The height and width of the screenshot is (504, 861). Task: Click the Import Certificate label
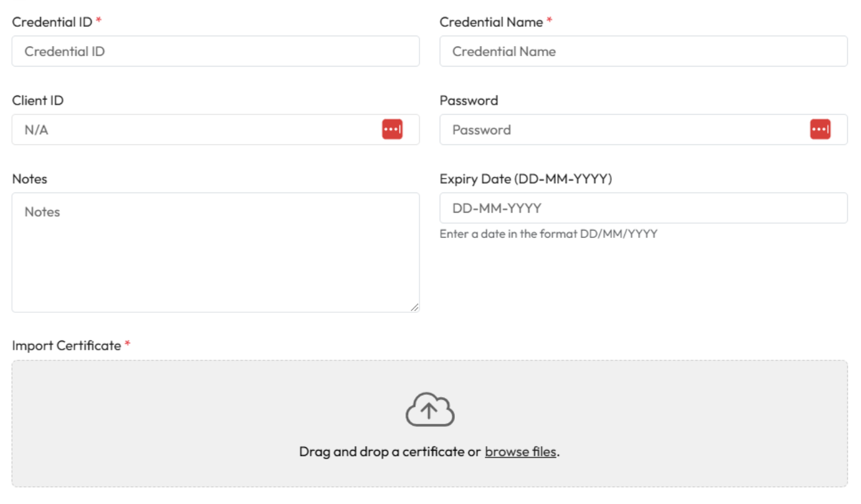[67, 346]
